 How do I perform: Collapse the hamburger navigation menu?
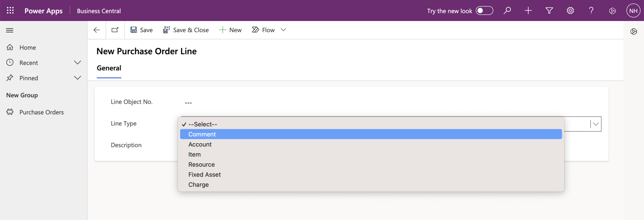point(10,30)
